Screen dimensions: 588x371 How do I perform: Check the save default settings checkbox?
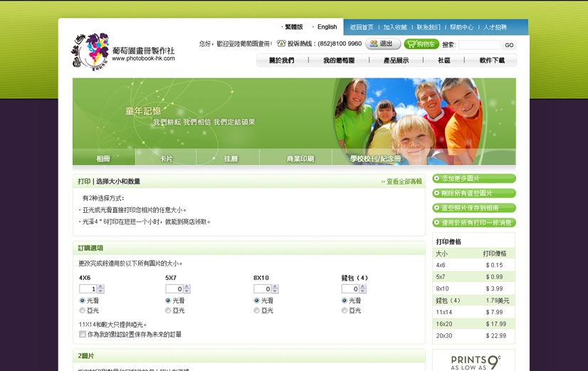(x=83, y=334)
